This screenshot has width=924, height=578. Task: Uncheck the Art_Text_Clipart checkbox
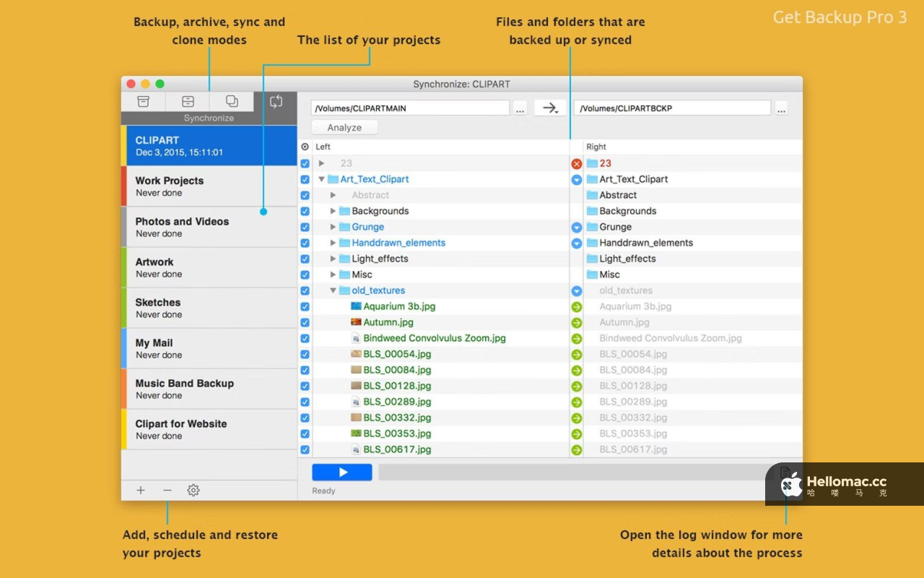click(x=305, y=179)
